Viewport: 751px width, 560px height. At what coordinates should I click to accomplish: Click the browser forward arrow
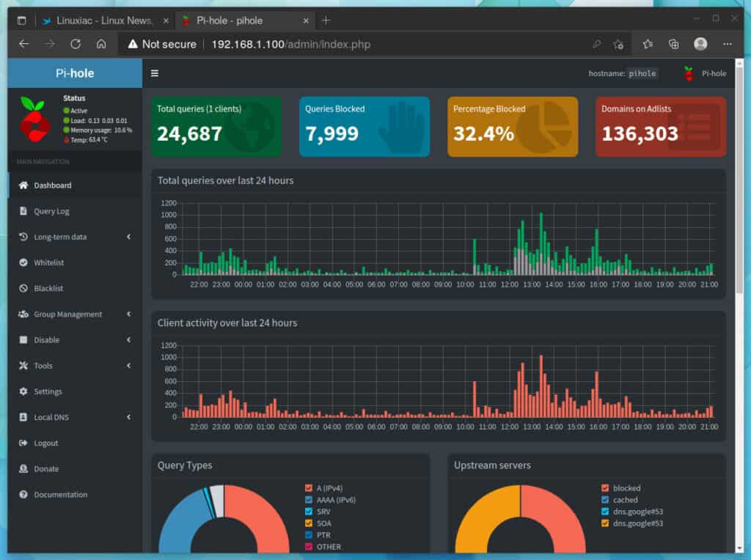(50, 44)
